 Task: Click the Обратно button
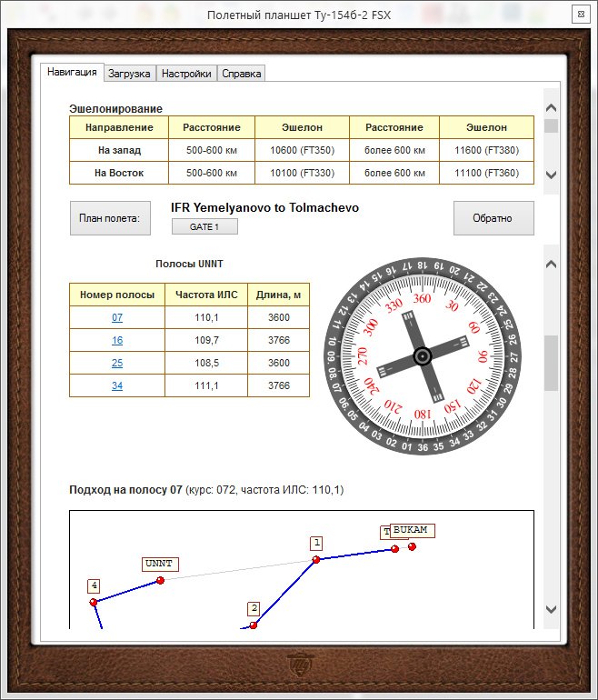point(493,218)
